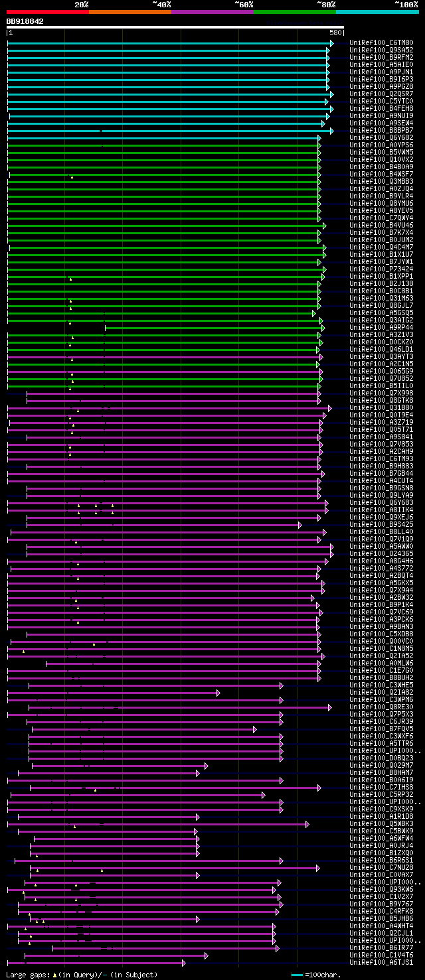Select label UniRef100_P73424
Viewport: 425px width, 980px height.
[381, 269]
